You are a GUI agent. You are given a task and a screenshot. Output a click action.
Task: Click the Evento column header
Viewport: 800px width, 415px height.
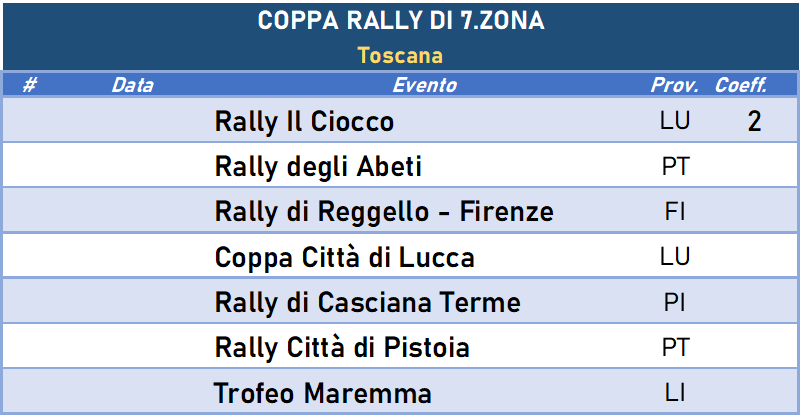[x=424, y=85]
